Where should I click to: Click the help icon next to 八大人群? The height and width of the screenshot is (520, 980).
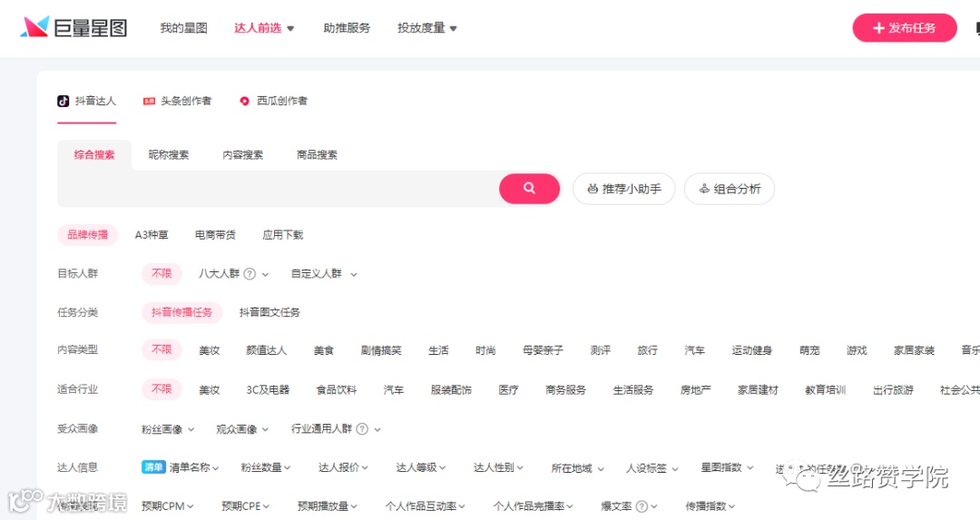tap(250, 274)
